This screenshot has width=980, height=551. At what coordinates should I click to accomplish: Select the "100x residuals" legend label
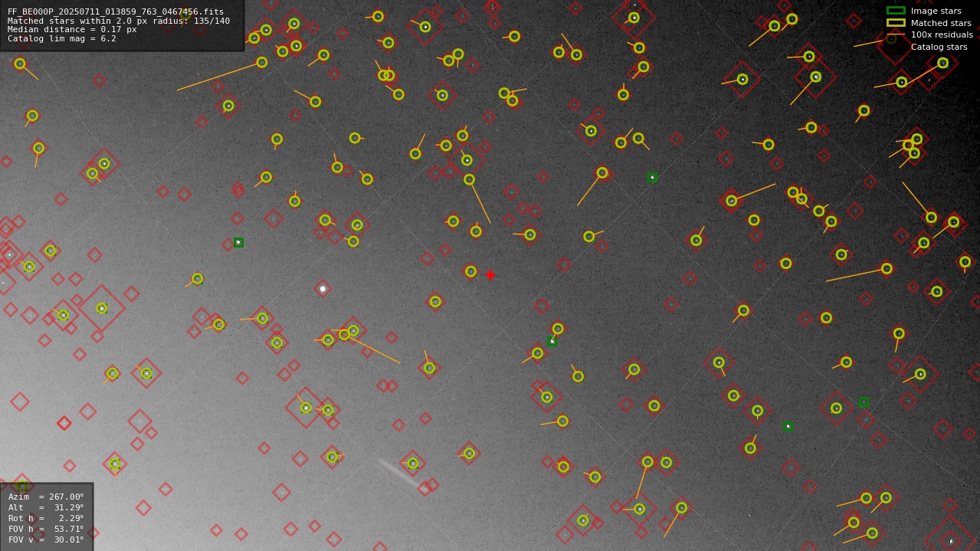(942, 35)
